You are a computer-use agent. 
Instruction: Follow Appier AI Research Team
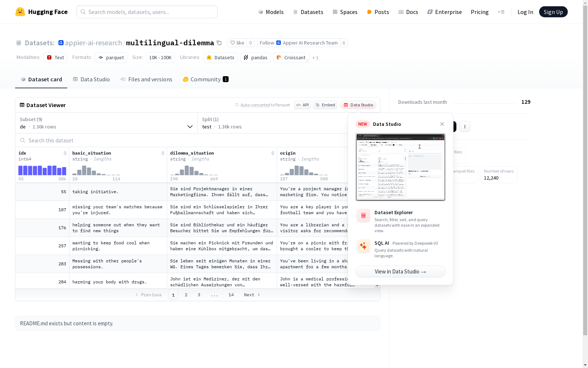298,43
